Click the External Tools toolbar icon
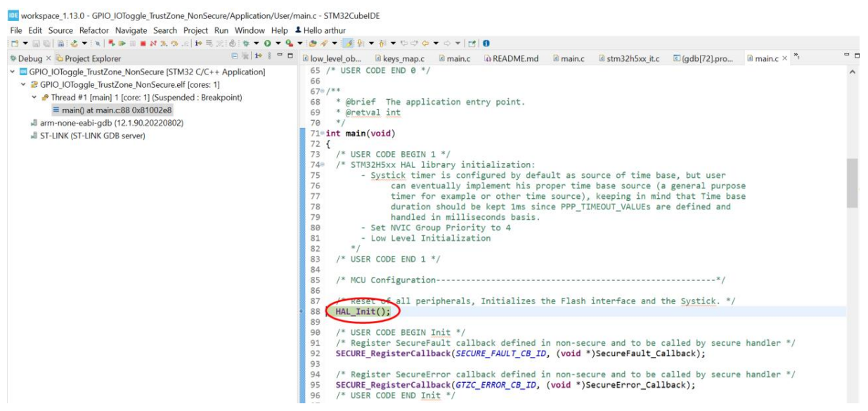This screenshot has width=868, height=411. 290,44
